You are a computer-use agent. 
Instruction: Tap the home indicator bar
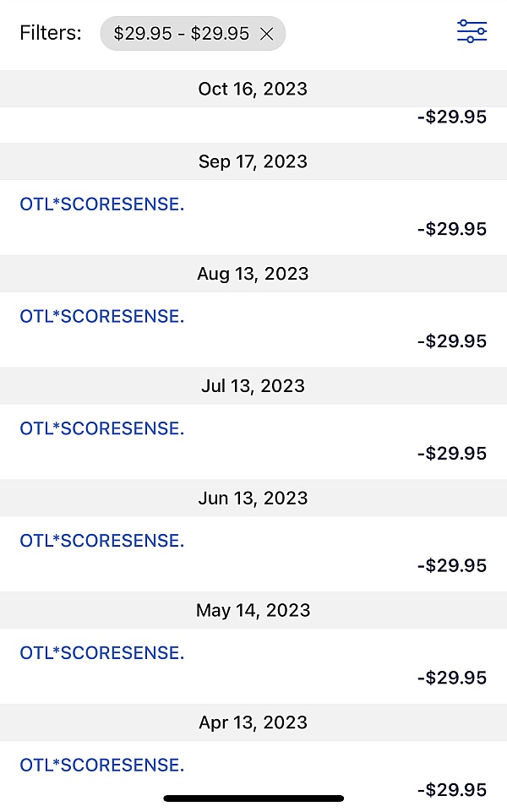click(x=253, y=798)
